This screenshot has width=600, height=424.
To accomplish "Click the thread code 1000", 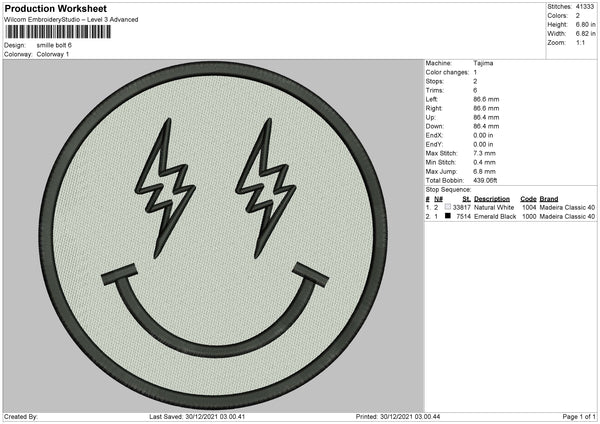I will pyautogui.click(x=529, y=217).
